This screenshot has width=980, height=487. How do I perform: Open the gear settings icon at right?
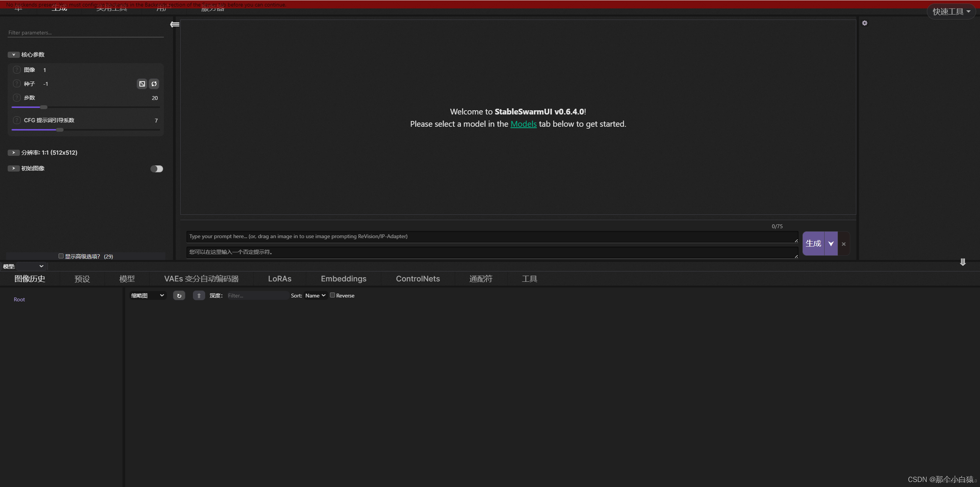point(864,23)
